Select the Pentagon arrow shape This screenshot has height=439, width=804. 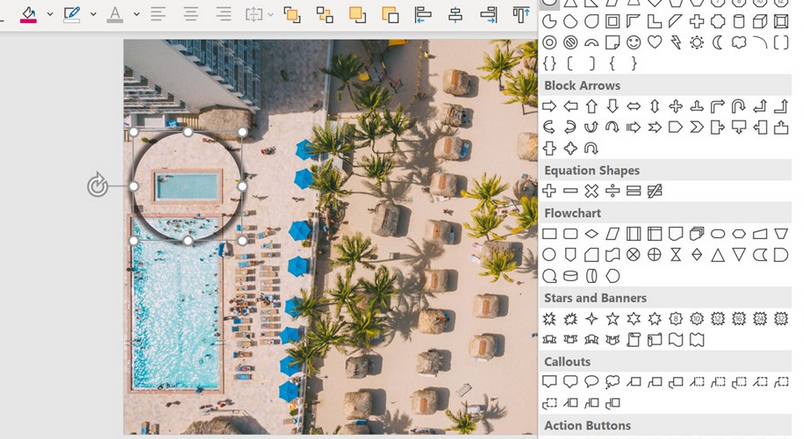[x=676, y=127]
